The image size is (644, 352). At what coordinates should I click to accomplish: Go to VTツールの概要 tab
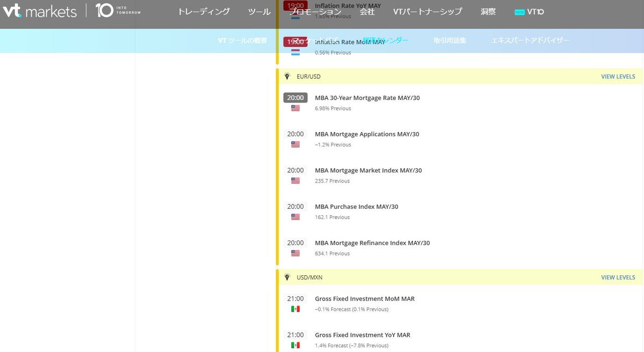tap(242, 41)
